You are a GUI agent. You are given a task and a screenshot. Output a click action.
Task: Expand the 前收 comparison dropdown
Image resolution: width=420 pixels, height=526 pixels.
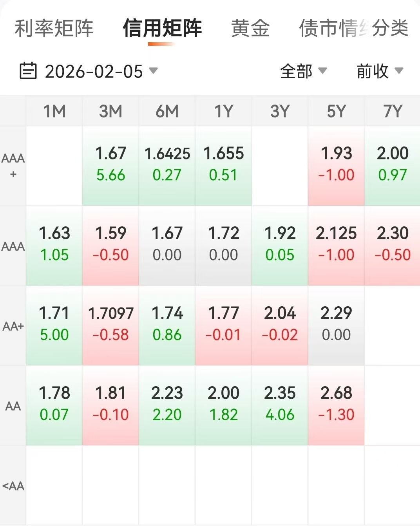379,71
